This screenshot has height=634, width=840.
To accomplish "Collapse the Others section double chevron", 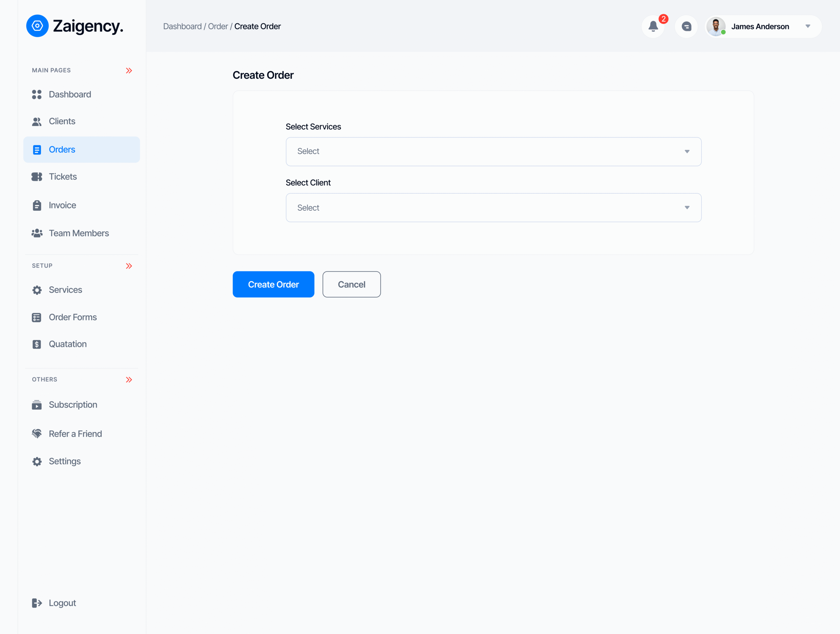I will (x=129, y=379).
